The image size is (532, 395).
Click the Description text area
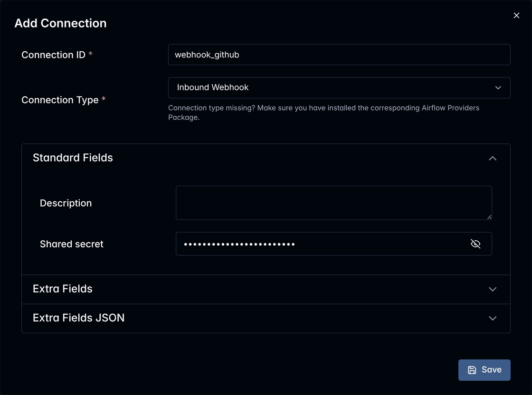click(334, 203)
